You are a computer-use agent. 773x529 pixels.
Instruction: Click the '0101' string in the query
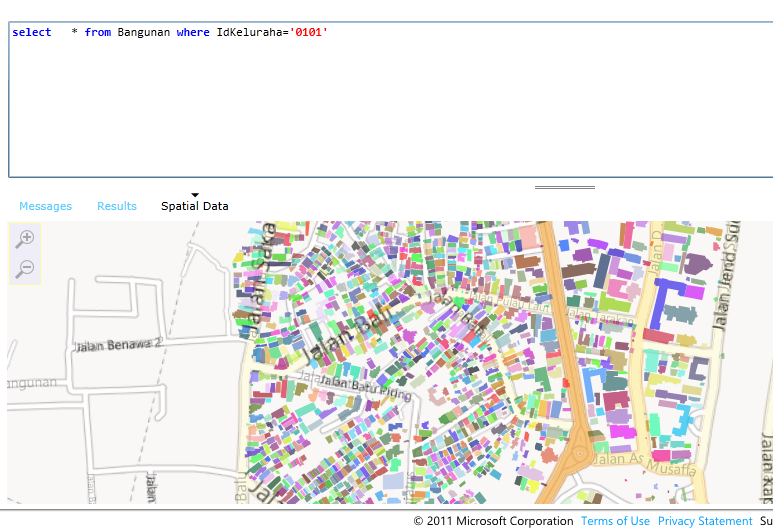click(309, 33)
